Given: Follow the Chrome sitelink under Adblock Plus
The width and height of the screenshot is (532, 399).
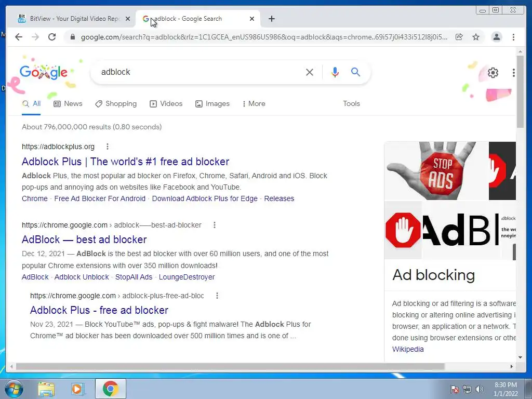Looking at the screenshot, I should coord(35,198).
